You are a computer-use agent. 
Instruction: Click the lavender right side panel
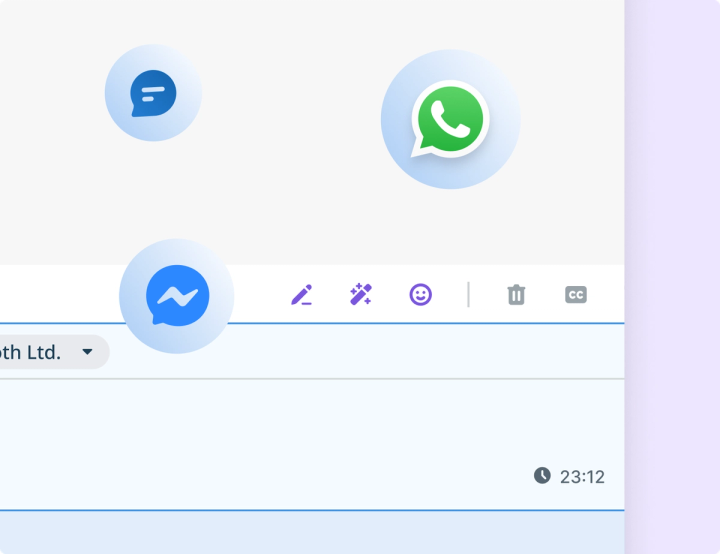pyautogui.click(x=672, y=277)
